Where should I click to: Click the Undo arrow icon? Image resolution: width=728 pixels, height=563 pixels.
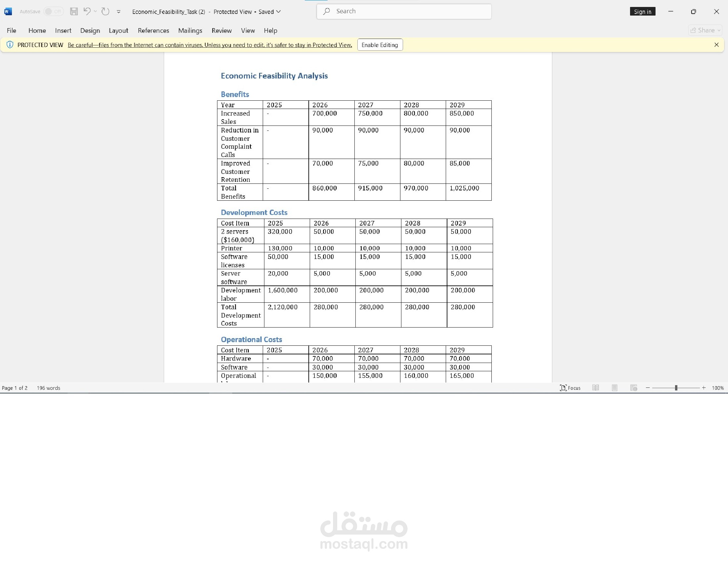pyautogui.click(x=87, y=11)
